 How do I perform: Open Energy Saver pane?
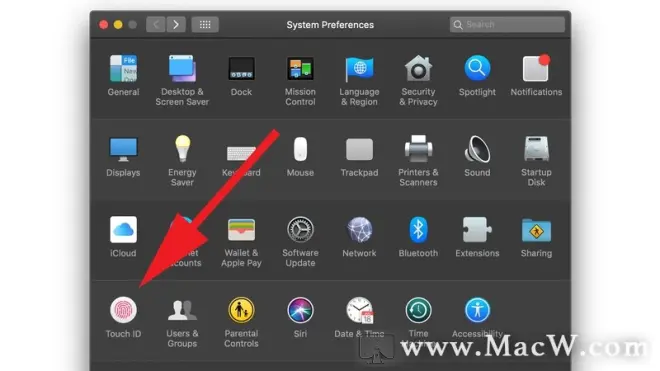click(182, 149)
